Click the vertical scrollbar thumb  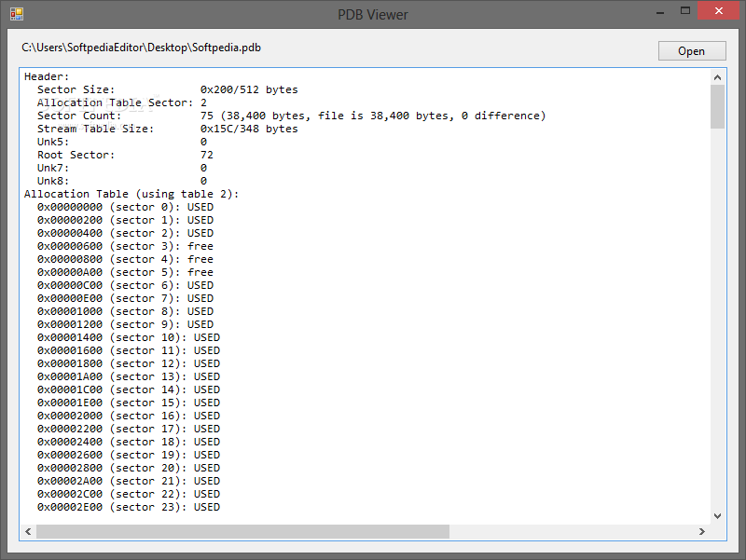pyautogui.click(x=717, y=107)
